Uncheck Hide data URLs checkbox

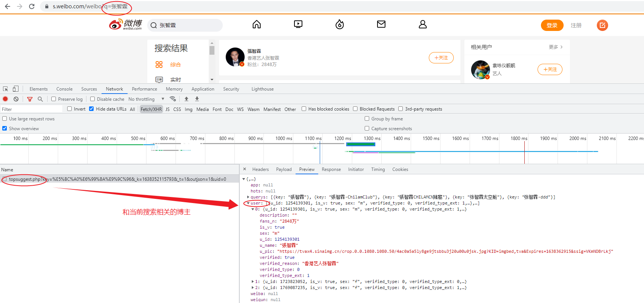91,109
